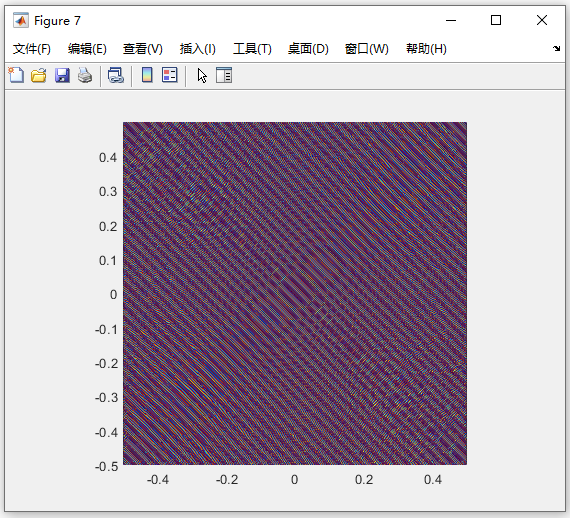Open the 工具(T) menu
Image resolution: width=570 pixels, height=518 pixels.
(252, 49)
